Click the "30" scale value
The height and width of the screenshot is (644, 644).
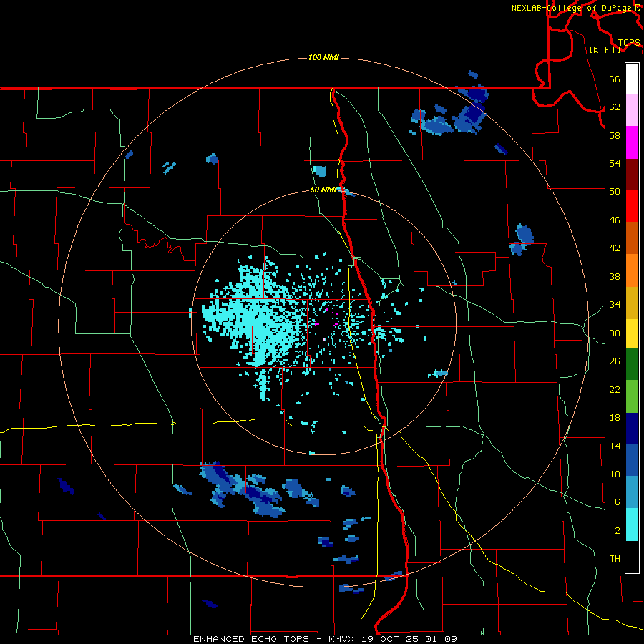coord(615,333)
